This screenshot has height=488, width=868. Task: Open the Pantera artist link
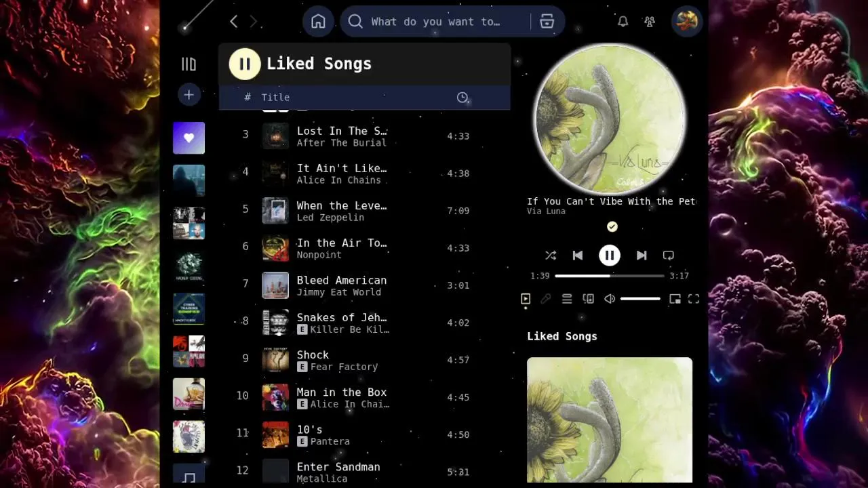(330, 441)
